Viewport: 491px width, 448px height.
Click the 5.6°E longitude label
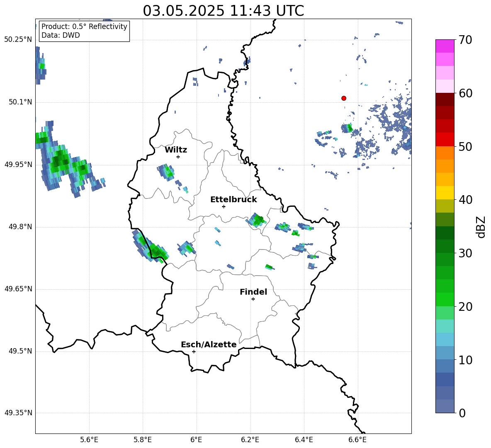(89, 440)
